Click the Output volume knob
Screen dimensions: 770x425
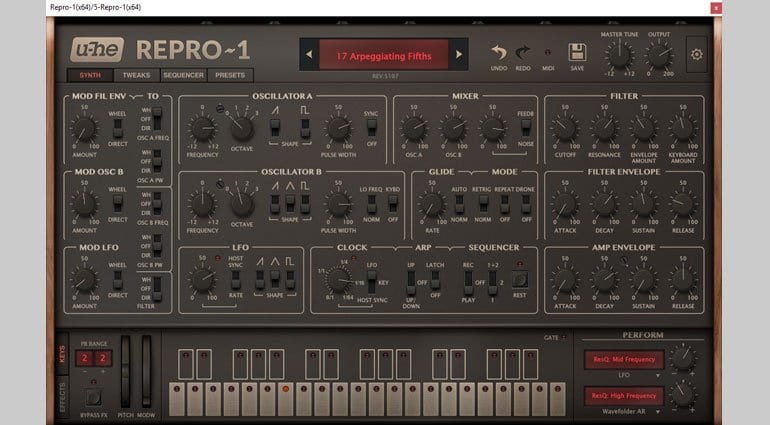(658, 55)
